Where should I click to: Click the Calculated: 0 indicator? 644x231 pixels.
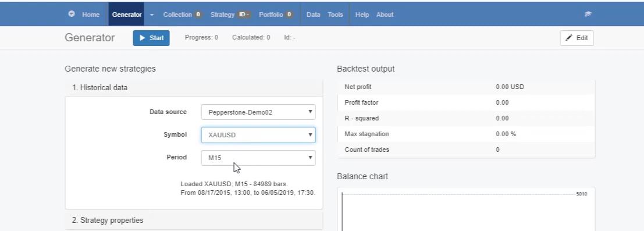(x=251, y=37)
